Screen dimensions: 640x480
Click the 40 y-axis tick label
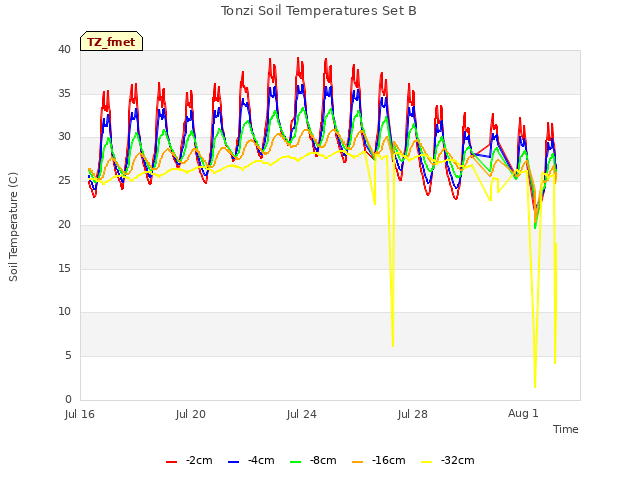[64, 49]
